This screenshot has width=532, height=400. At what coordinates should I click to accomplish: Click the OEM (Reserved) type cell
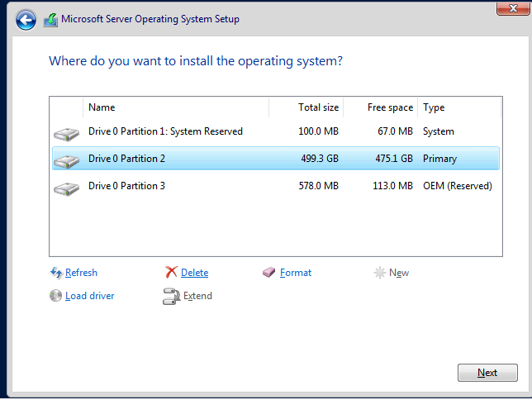458,186
